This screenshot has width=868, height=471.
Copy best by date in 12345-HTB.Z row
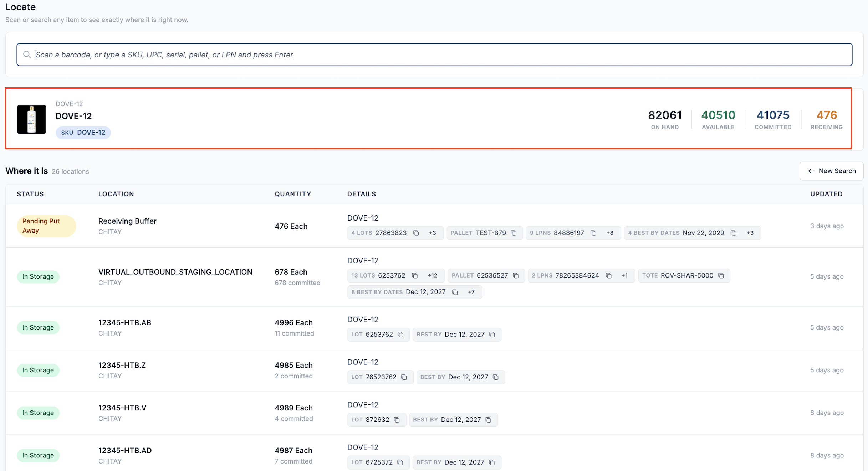coord(496,377)
